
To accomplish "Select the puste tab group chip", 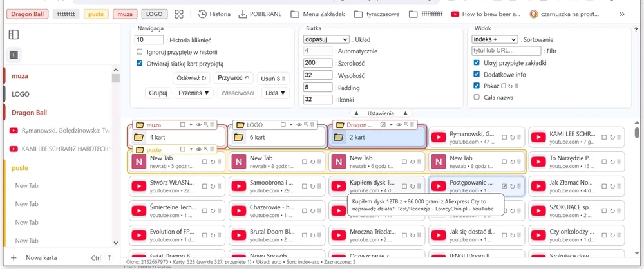I will click(x=96, y=14).
